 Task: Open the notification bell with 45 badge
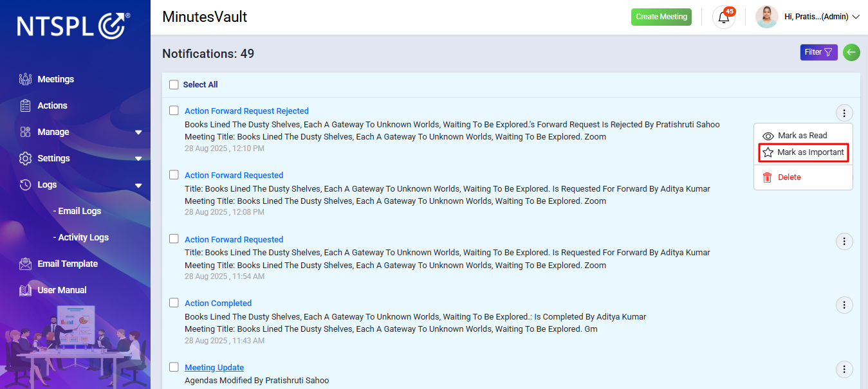click(724, 17)
